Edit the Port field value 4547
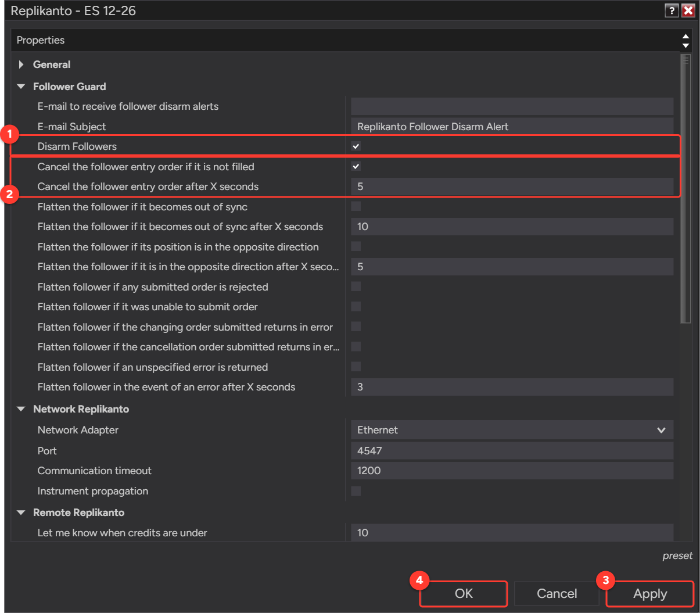 click(x=512, y=450)
